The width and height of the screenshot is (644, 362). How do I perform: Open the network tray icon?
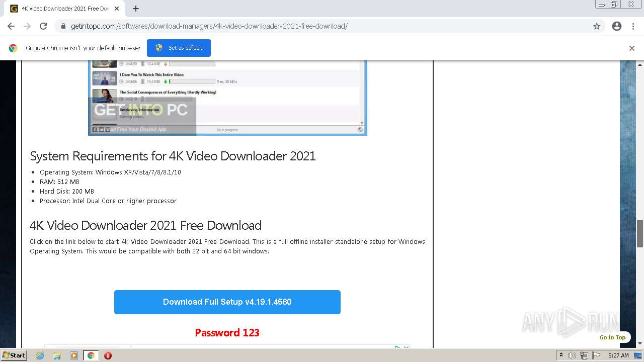(584, 355)
